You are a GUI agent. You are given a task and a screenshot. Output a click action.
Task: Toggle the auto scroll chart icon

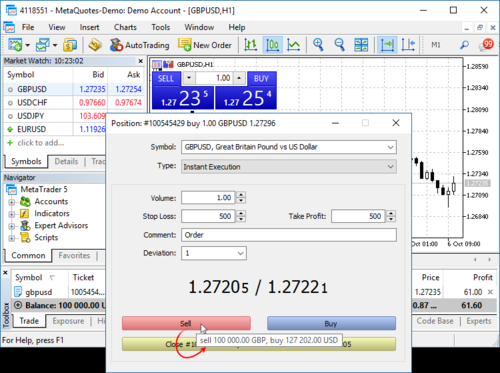click(387, 45)
